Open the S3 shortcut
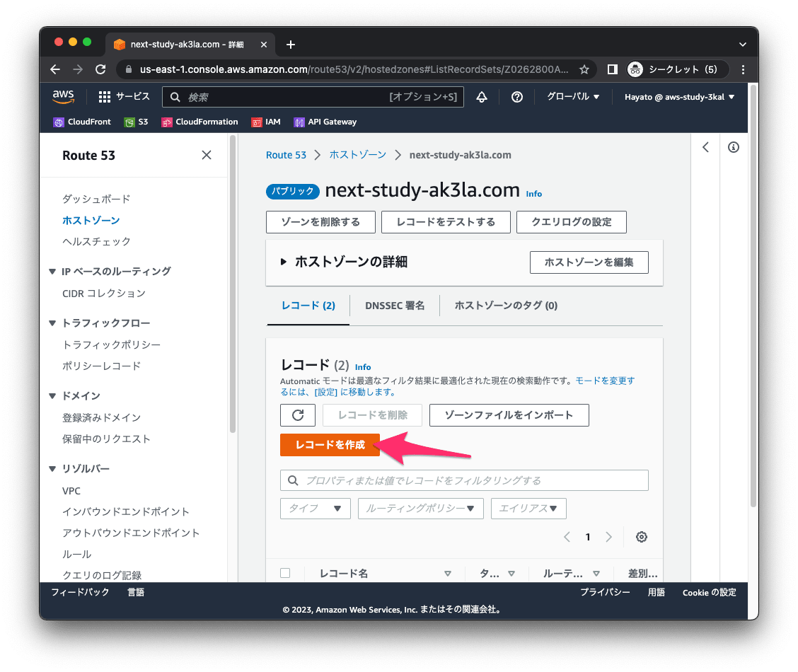 coord(136,122)
